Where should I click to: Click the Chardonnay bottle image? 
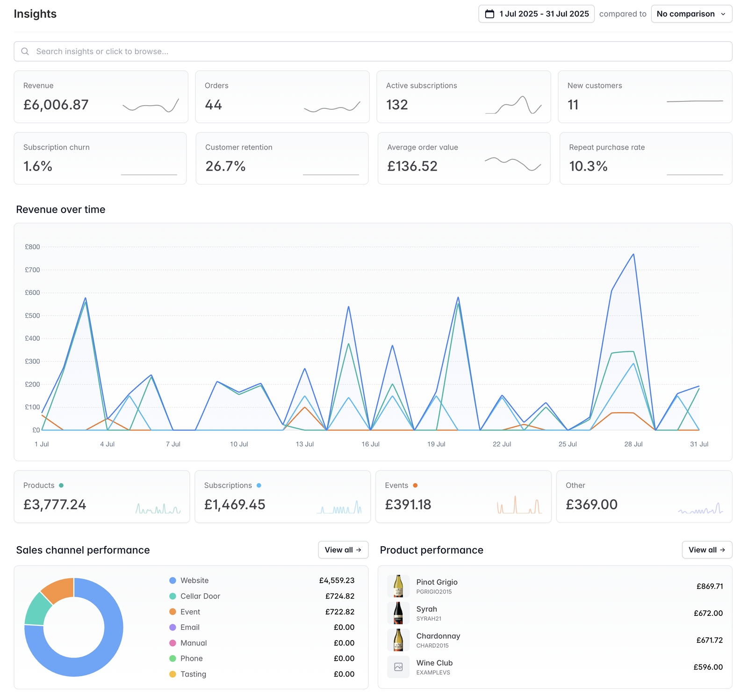[x=398, y=640]
